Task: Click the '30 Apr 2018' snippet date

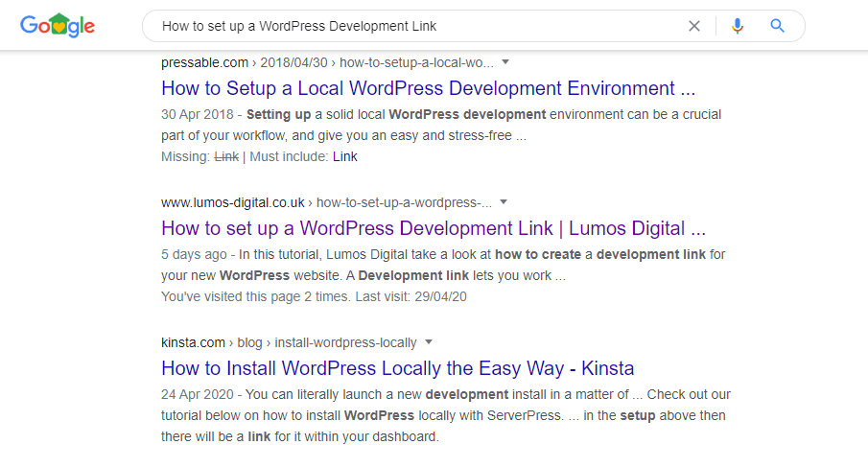Action: pos(198,114)
